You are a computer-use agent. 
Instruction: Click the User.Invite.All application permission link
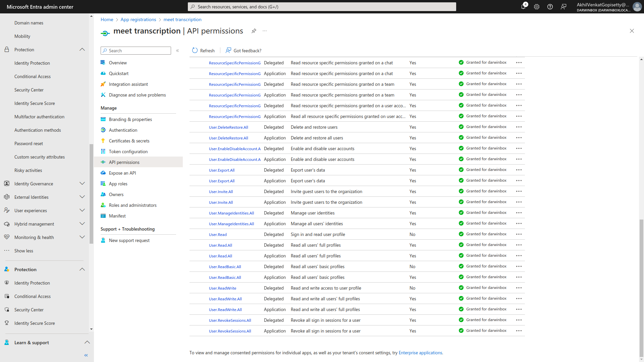(221, 202)
